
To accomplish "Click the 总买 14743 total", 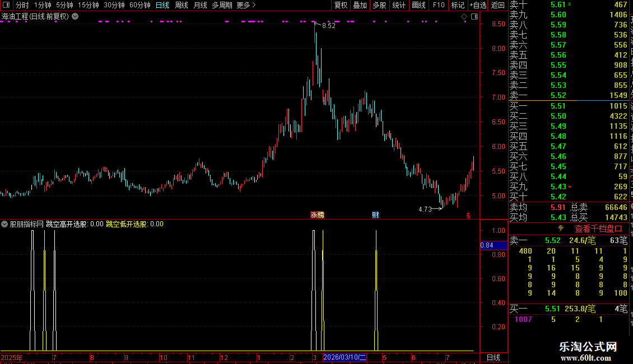I will coord(599,217).
